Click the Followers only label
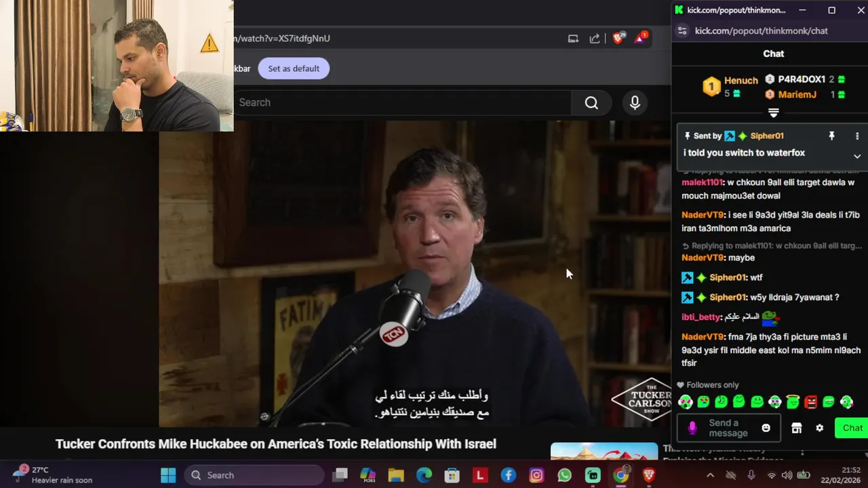This screenshot has width=868, height=488. point(713,385)
